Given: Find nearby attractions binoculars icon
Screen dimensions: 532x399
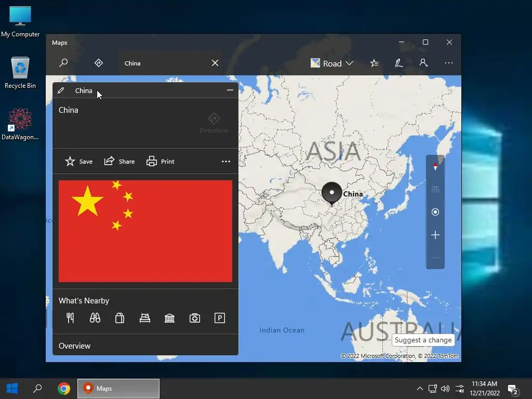Looking at the screenshot, I should point(95,318).
